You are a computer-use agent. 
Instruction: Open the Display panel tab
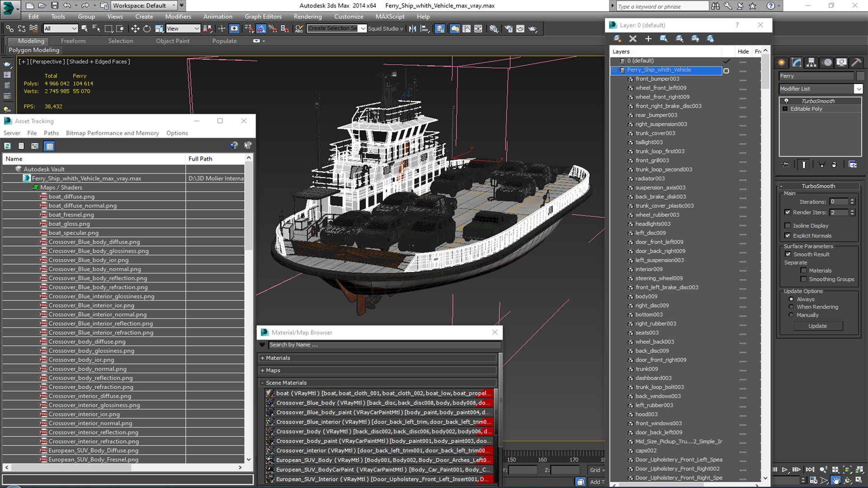coord(841,62)
